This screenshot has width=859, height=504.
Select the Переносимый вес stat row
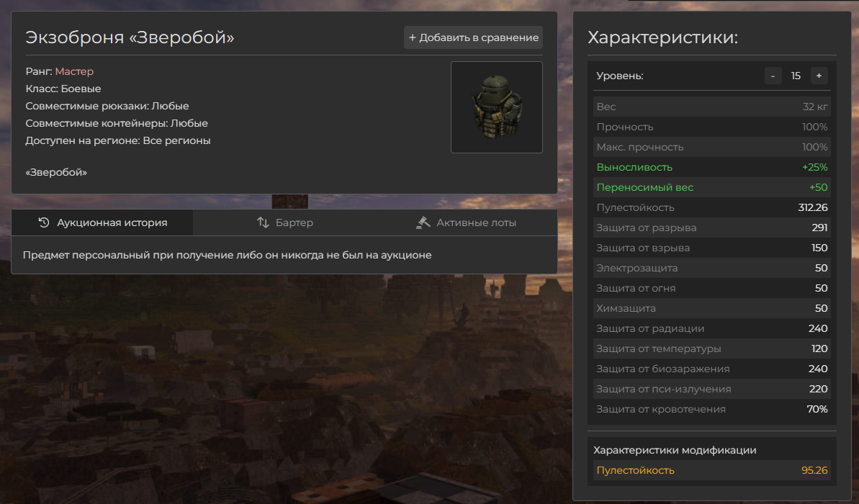[711, 187]
